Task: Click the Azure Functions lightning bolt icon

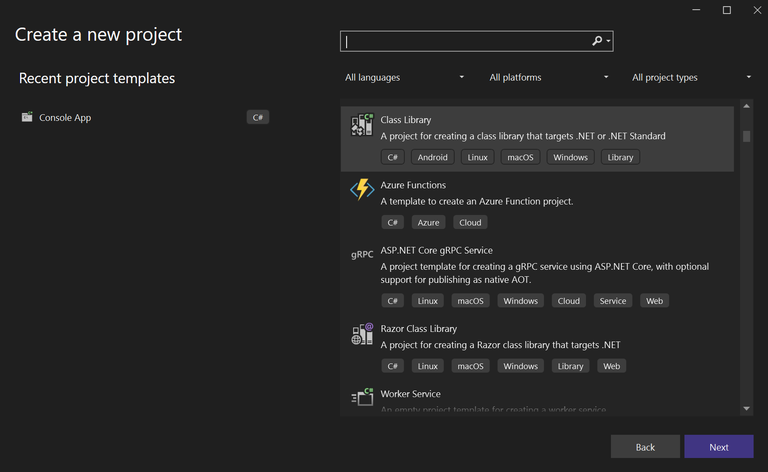Action: click(362, 189)
